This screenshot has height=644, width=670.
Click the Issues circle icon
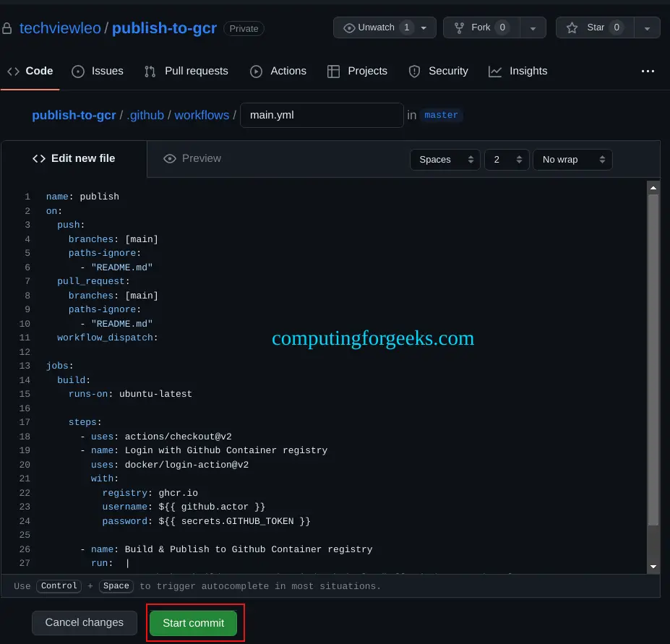coord(78,72)
